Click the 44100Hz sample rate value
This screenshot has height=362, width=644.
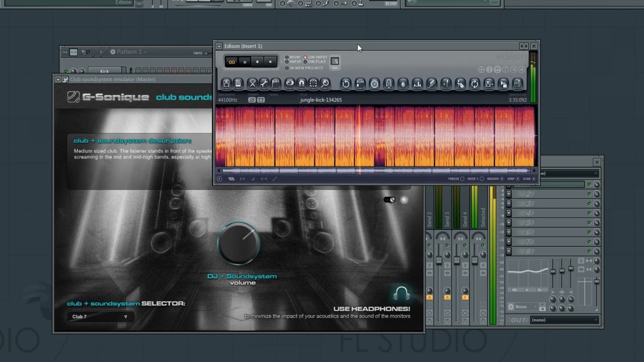[227, 100]
